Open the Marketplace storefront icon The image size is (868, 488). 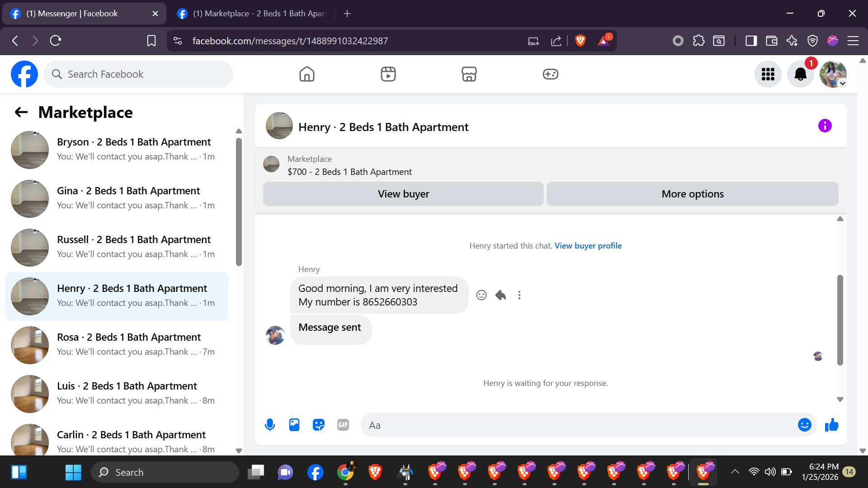(469, 74)
